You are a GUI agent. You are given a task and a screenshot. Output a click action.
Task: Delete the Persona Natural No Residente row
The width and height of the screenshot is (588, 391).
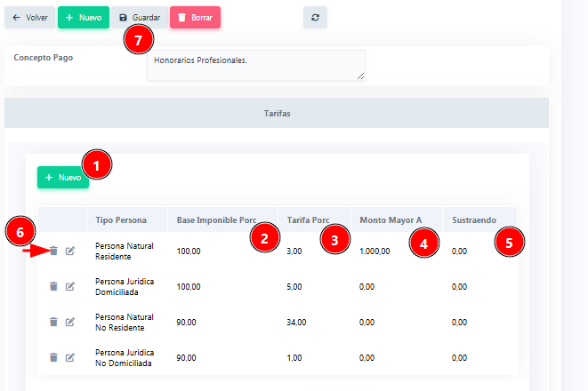[x=53, y=322]
